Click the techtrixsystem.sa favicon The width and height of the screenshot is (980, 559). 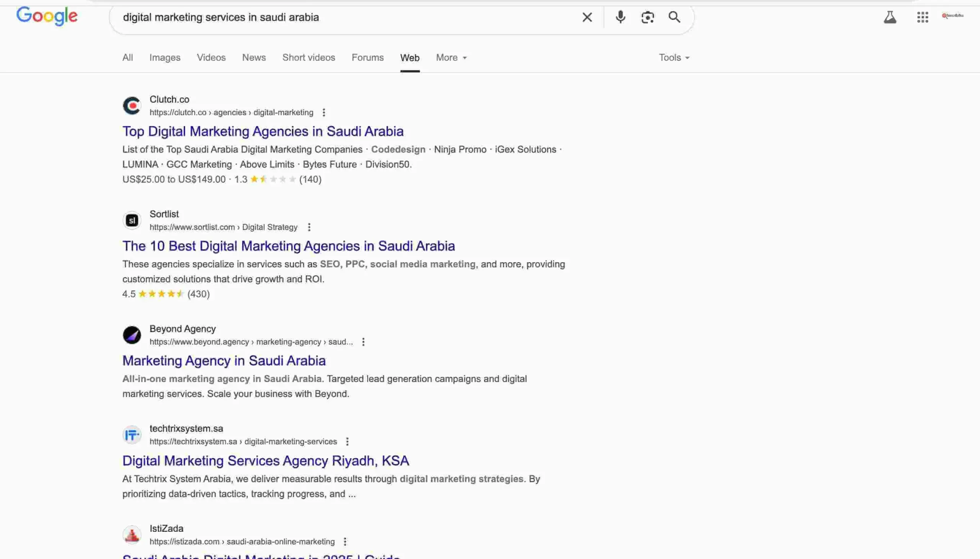(132, 434)
